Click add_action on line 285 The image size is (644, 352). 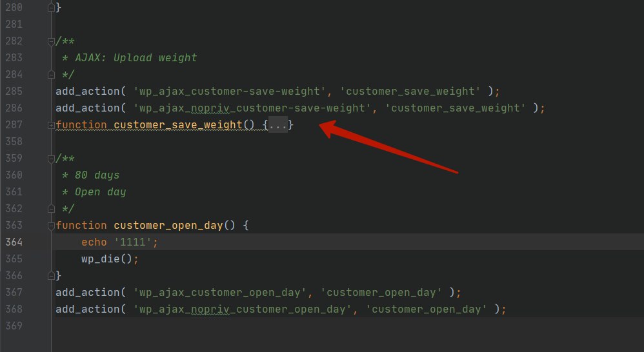[88, 91]
